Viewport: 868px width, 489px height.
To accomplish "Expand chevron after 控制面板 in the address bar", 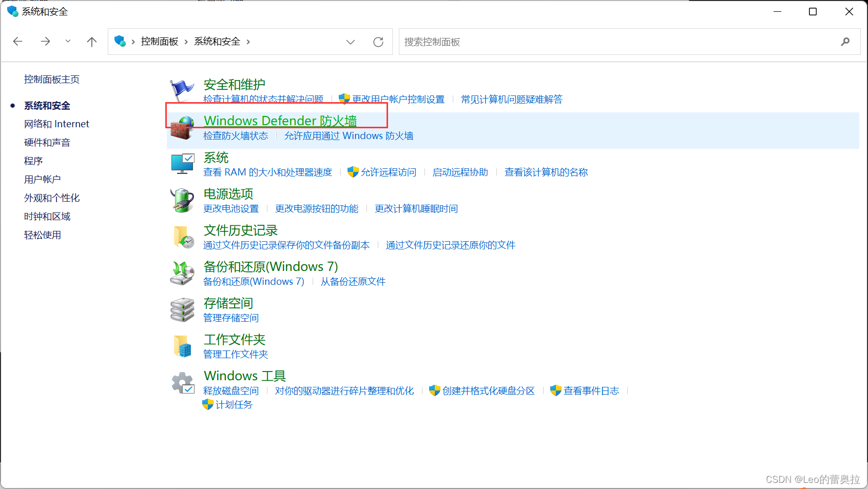I will 186,42.
